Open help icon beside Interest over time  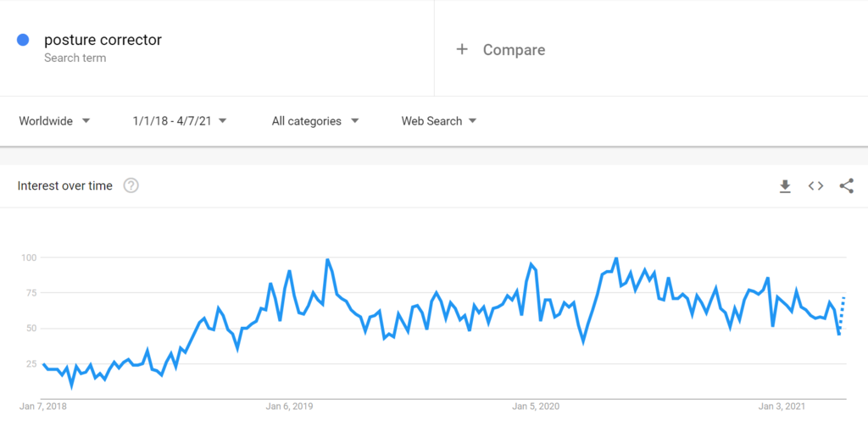131,186
